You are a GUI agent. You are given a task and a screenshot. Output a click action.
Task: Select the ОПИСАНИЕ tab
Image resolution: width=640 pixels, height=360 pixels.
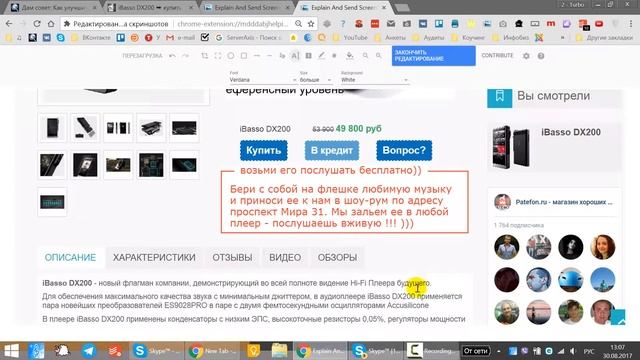coord(70,258)
